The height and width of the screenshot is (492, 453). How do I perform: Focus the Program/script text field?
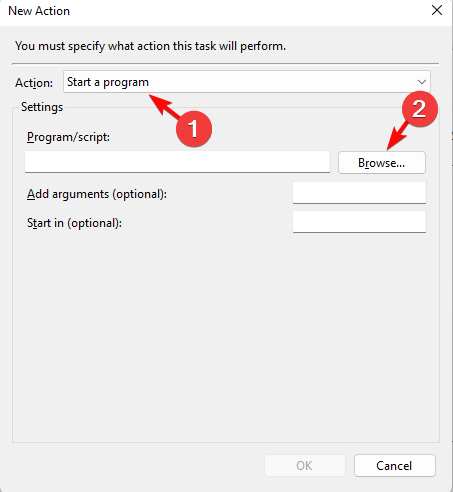177,162
